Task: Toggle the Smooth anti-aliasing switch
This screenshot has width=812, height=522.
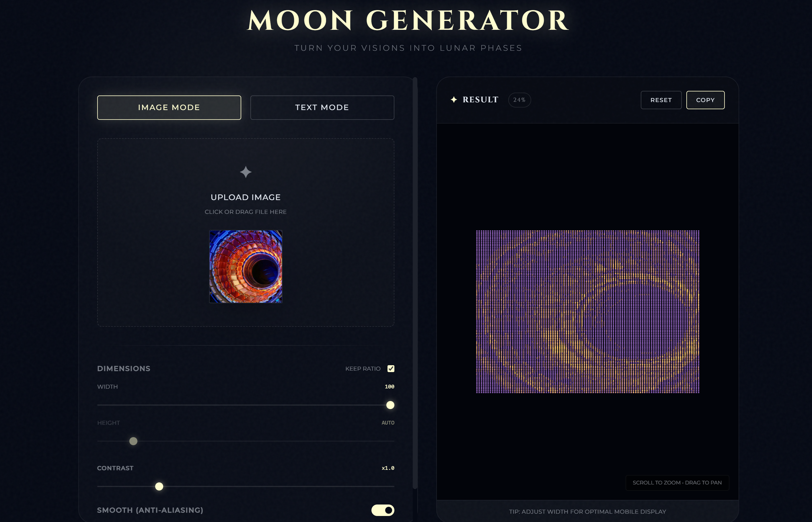Action: pyautogui.click(x=383, y=510)
